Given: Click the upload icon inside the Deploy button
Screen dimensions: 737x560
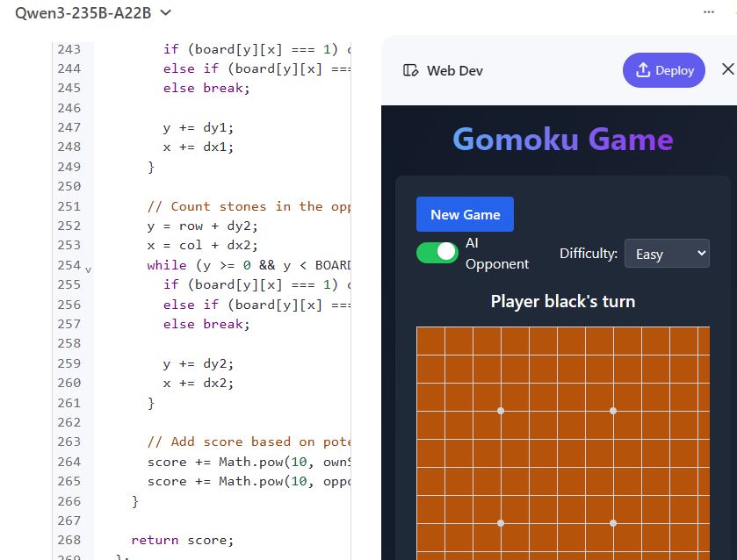Looking at the screenshot, I should pyautogui.click(x=643, y=70).
